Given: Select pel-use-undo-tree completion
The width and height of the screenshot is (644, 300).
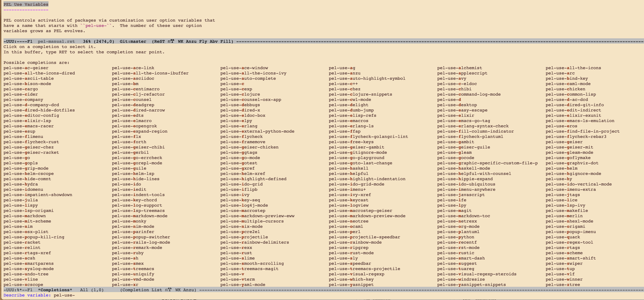Looking at the screenshot, I should point(26,274).
